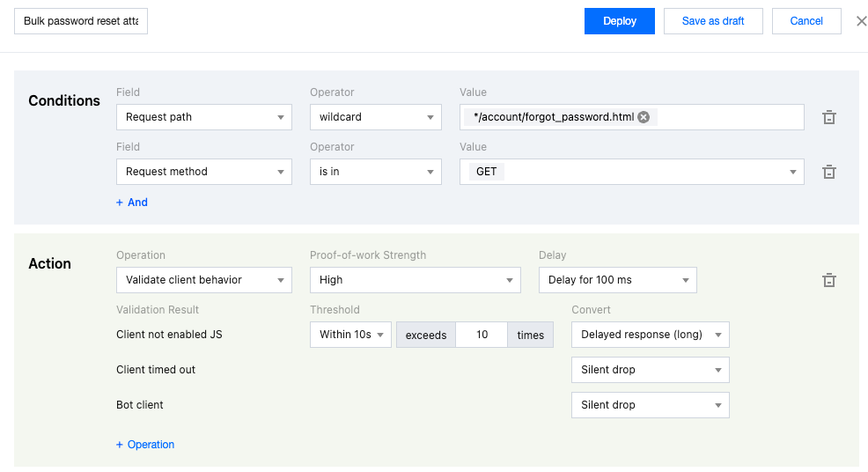The width and height of the screenshot is (868, 472).
Task: Cancel editing the rule
Action: (805, 21)
